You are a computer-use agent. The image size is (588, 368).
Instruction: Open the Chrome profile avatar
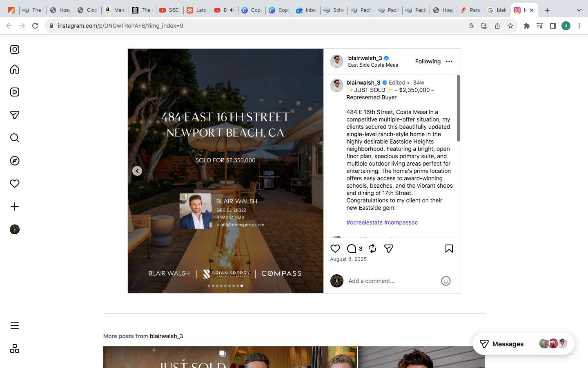[566, 26]
